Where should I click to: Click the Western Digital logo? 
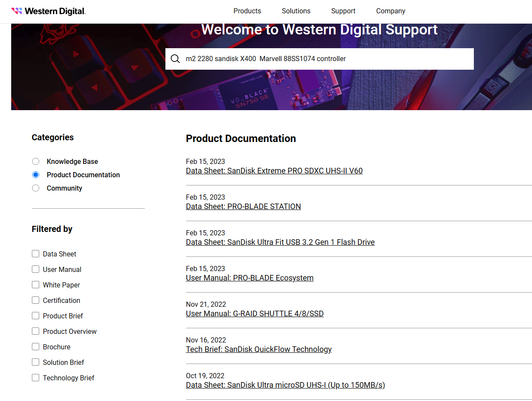[x=48, y=11]
